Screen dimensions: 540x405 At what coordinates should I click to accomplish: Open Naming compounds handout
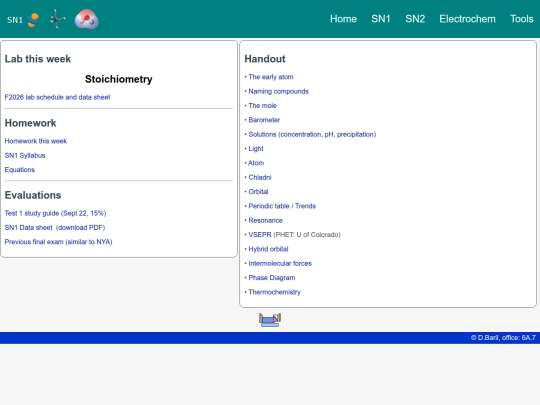(x=279, y=91)
